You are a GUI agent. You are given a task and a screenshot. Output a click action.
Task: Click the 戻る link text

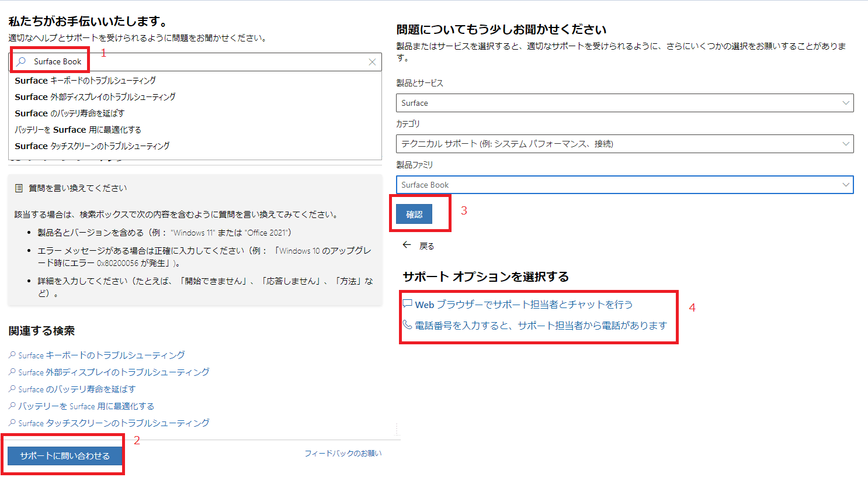coord(427,246)
